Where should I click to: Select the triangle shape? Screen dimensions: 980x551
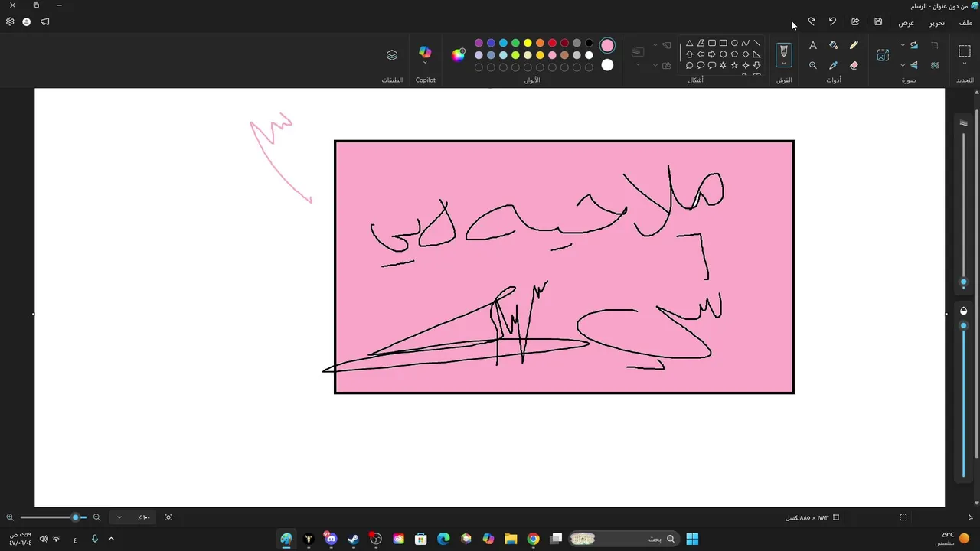(689, 43)
